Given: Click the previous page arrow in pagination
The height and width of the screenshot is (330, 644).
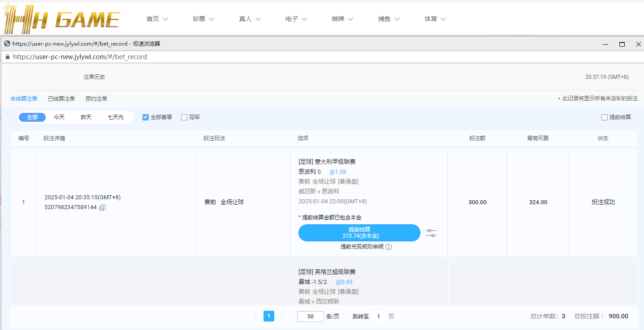Looking at the screenshot, I should click(256, 316).
